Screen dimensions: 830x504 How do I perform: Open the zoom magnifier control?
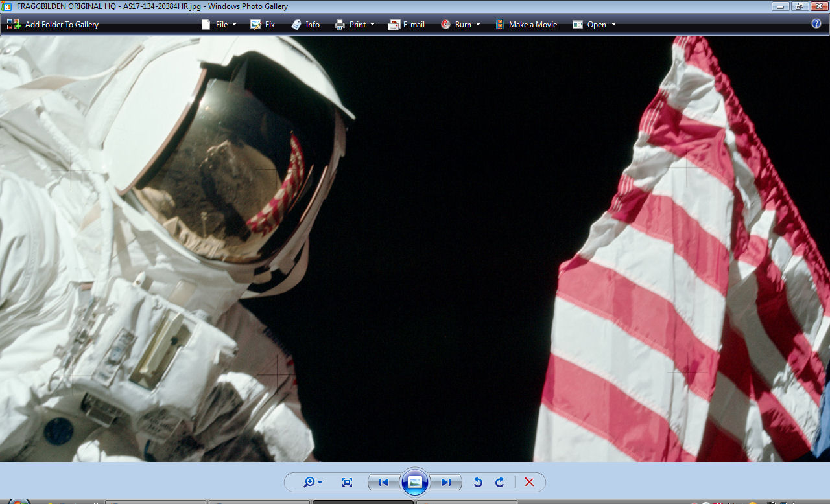coord(313,482)
